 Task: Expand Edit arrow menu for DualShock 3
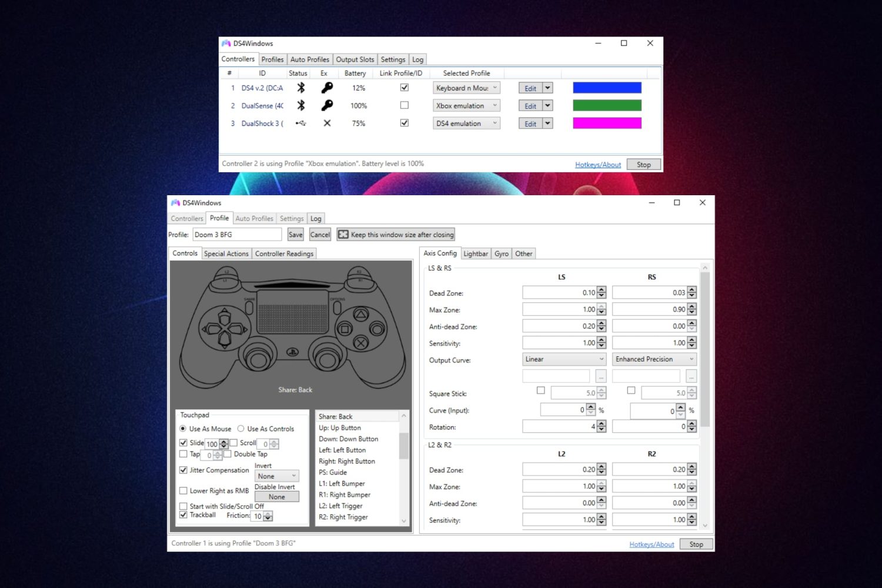[547, 123]
